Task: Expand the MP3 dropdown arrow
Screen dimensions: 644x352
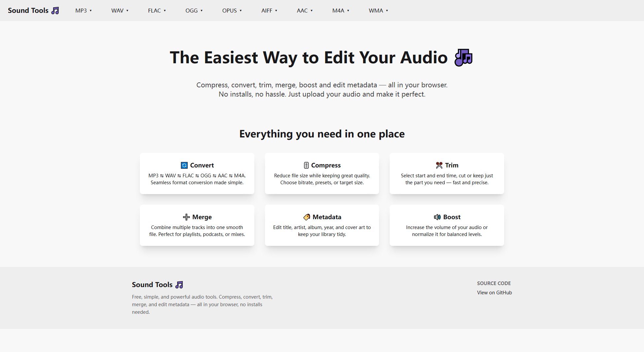Action: tap(91, 11)
